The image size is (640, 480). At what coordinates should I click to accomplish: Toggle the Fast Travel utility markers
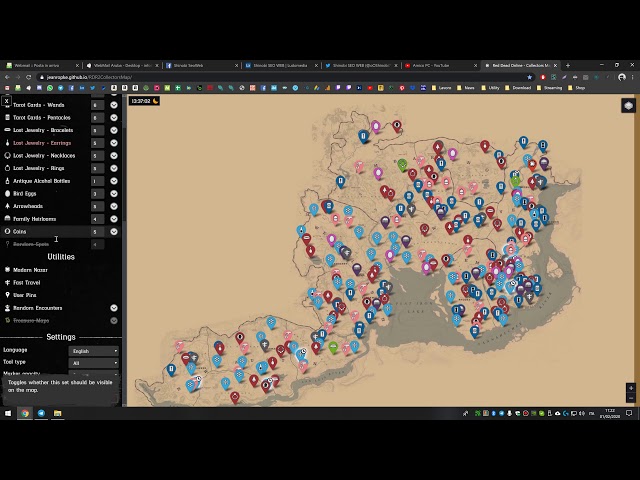coord(28,282)
